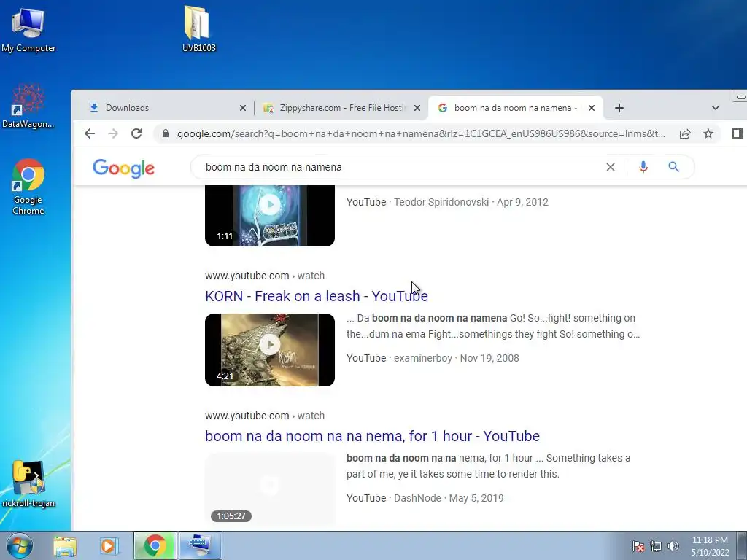Go back using Chrome's back arrow

tap(90, 134)
